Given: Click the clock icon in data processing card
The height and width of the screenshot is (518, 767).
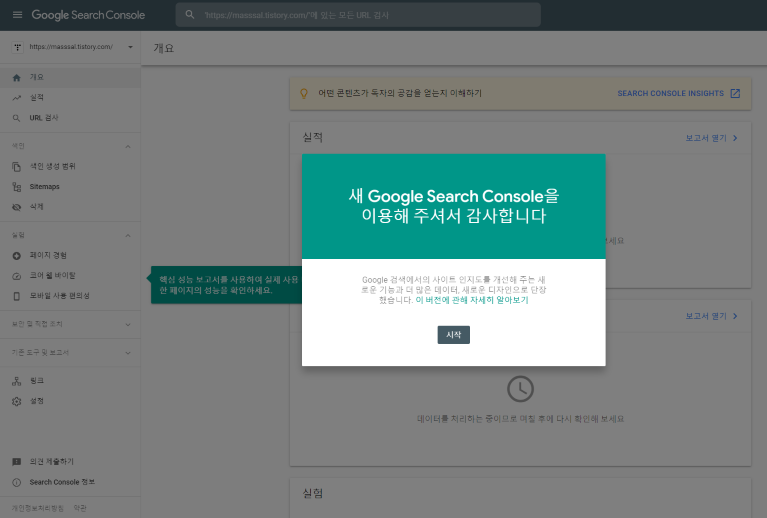Looking at the screenshot, I should pyautogui.click(x=520, y=389).
